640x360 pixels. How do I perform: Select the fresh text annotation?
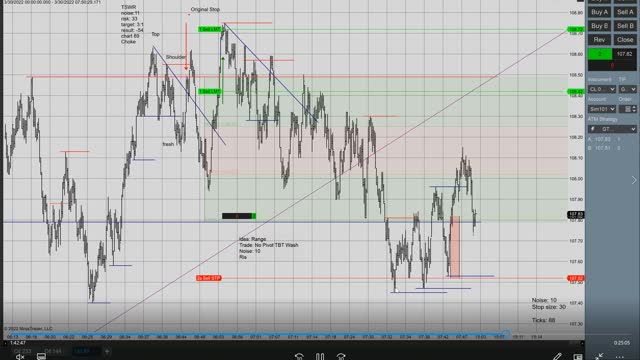point(168,144)
